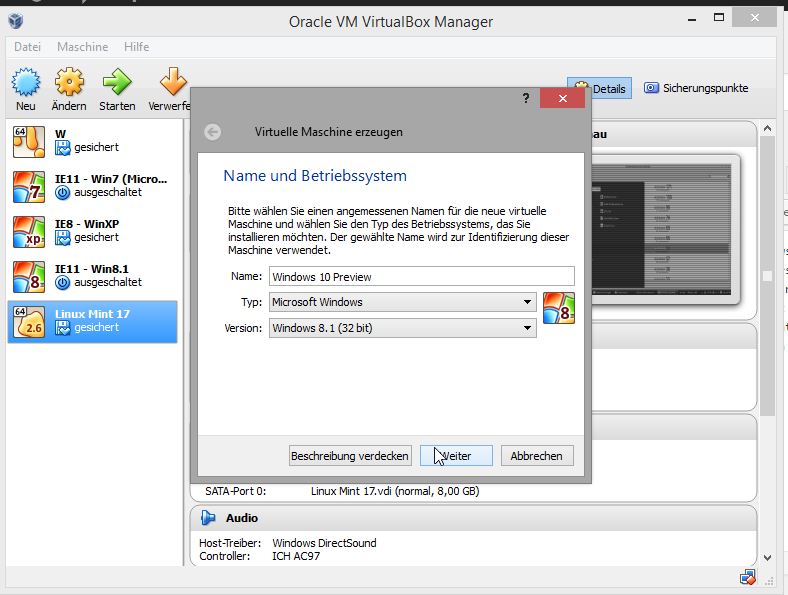
Task: Select the Linux Mint 17 virtual machine
Action: coord(92,321)
